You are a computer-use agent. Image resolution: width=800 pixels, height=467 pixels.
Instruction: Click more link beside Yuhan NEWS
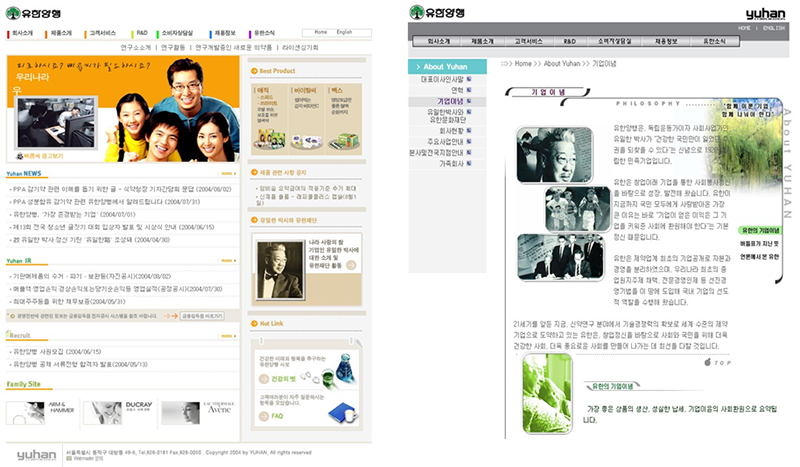pyautogui.click(x=229, y=174)
